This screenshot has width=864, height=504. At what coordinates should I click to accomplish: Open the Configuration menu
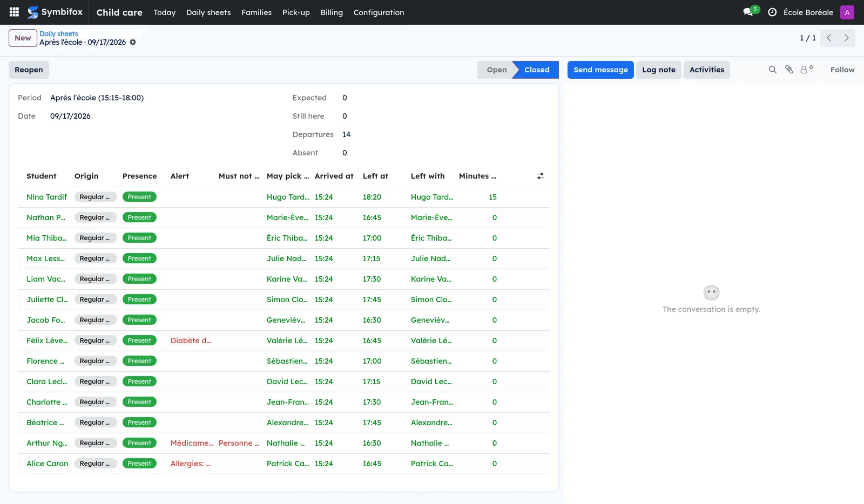pos(379,12)
